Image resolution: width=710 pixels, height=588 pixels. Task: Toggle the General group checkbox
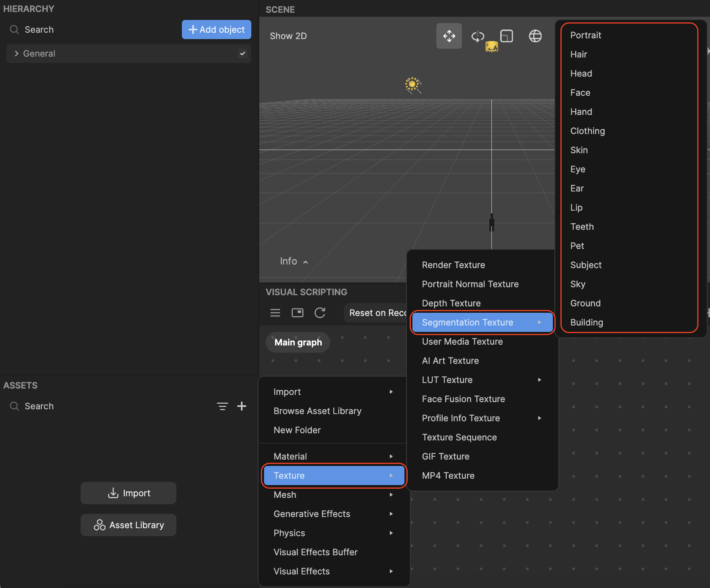243,53
